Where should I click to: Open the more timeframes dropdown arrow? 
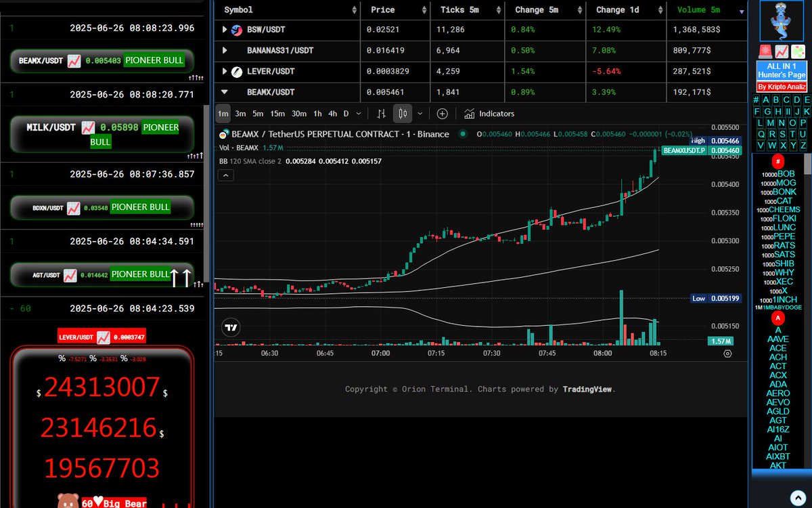coord(357,114)
